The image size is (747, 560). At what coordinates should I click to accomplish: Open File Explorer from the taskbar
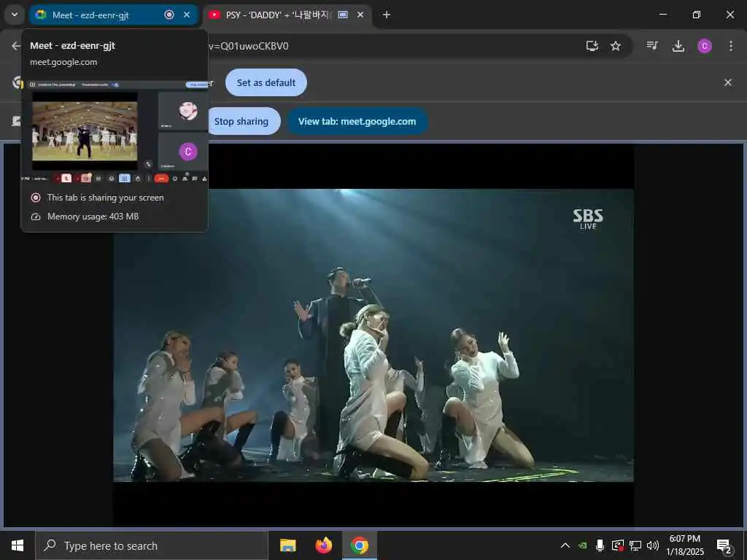point(287,545)
